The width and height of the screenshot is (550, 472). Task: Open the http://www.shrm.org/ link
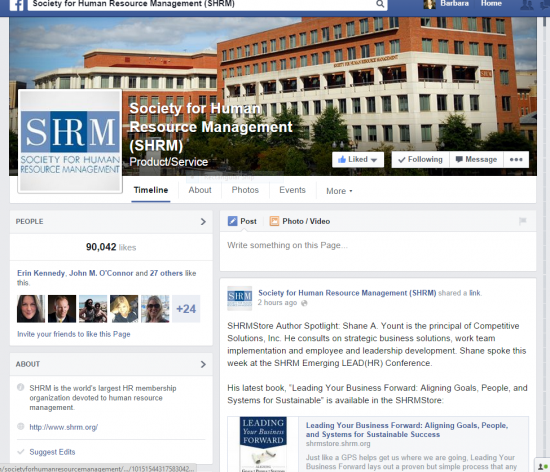coord(63,427)
